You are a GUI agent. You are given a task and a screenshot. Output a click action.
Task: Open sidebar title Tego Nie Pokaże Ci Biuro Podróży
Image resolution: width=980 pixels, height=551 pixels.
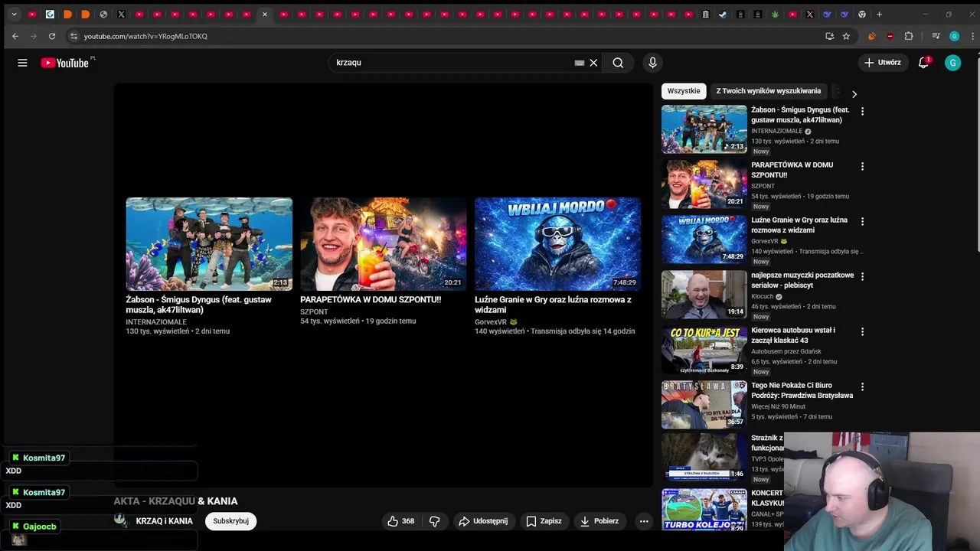[802, 390]
